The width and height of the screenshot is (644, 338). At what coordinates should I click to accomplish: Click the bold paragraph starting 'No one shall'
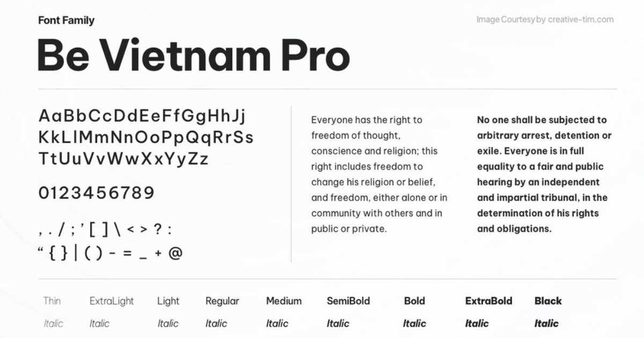[x=542, y=174]
